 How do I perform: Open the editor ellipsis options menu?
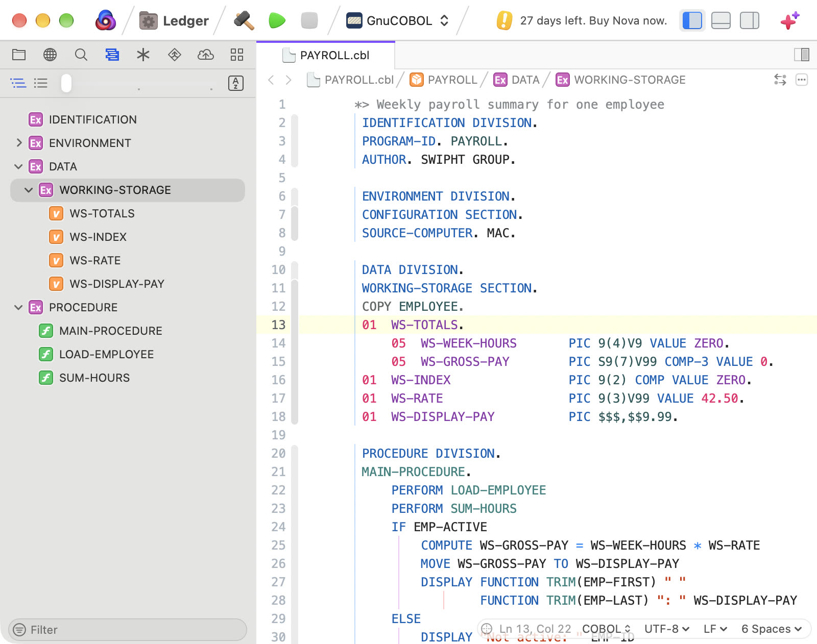[802, 80]
